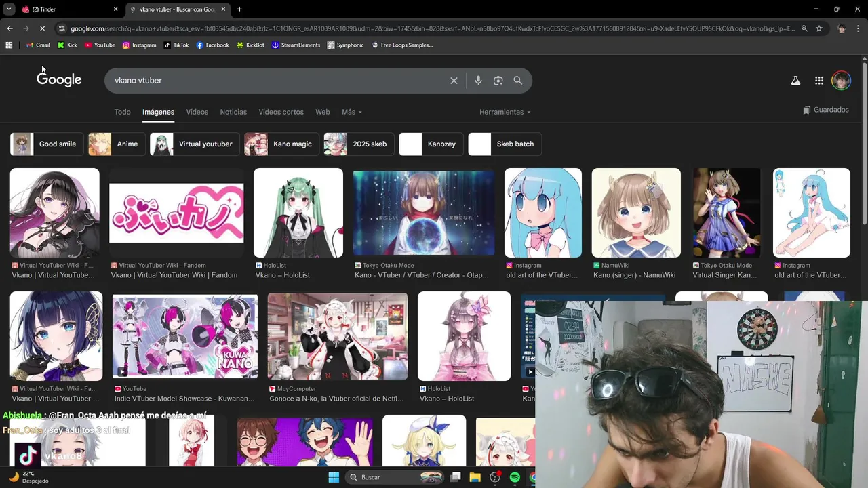Image resolution: width=868 pixels, height=488 pixels.
Task: Clear the search box text
Action: 454,81
